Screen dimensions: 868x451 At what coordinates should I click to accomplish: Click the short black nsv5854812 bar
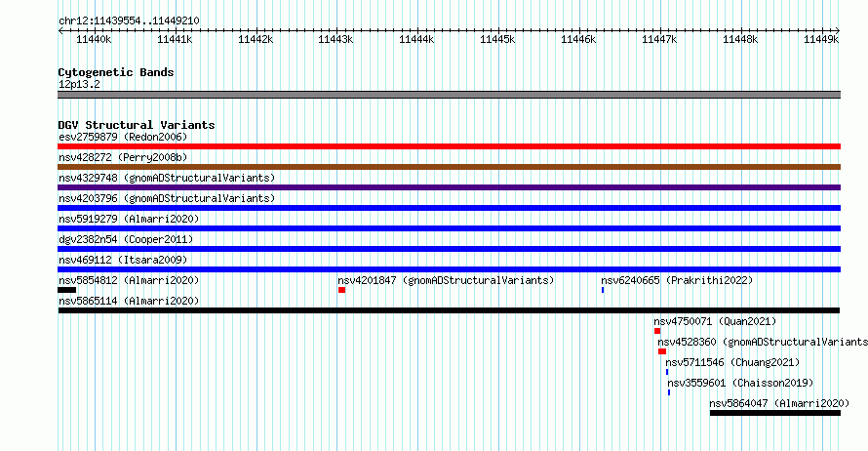click(x=67, y=290)
